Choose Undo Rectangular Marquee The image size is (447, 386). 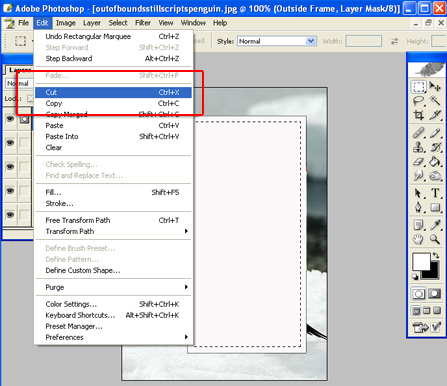[x=113, y=36]
